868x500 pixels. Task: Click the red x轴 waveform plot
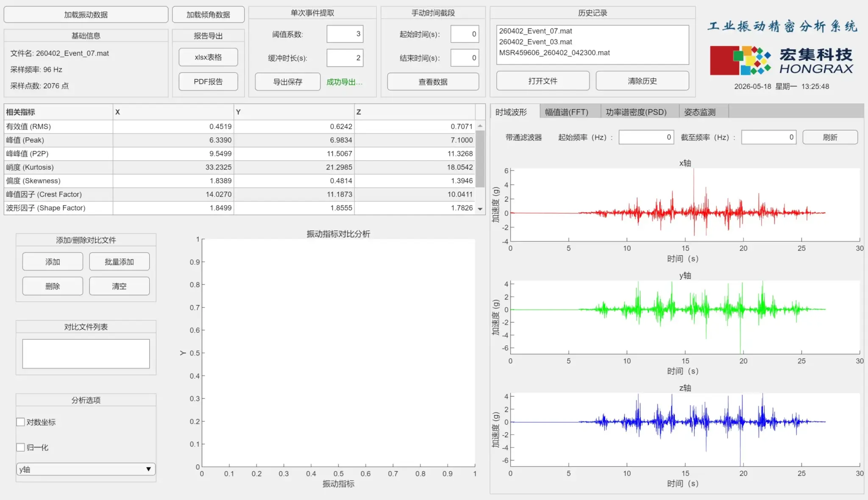(x=685, y=206)
